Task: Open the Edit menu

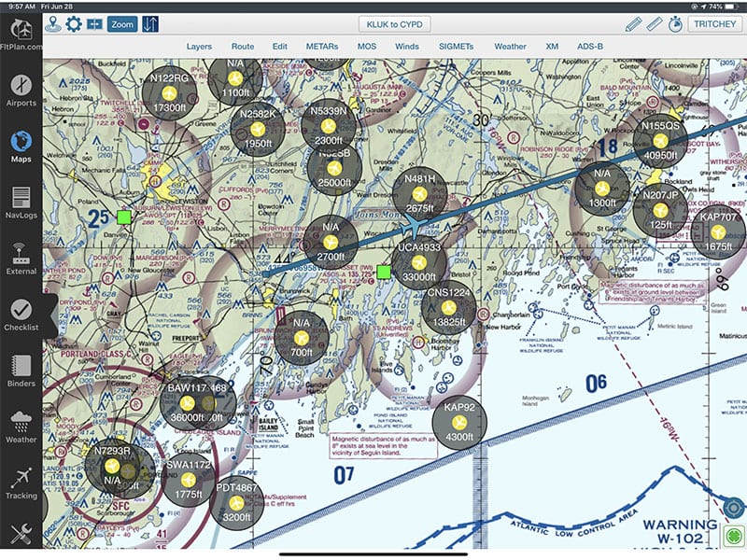Action: click(x=279, y=46)
